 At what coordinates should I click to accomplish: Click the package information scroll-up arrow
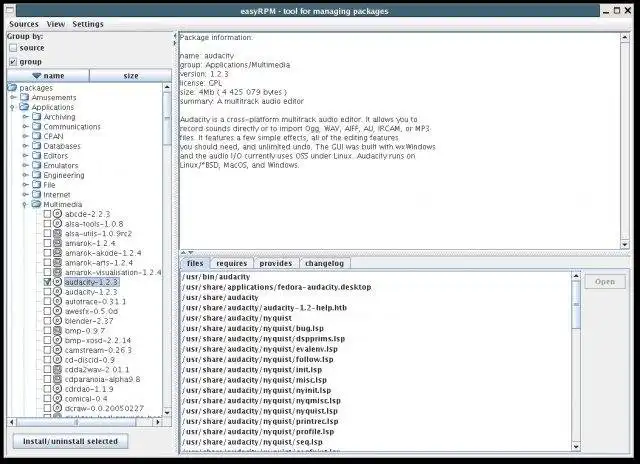pos(624,38)
